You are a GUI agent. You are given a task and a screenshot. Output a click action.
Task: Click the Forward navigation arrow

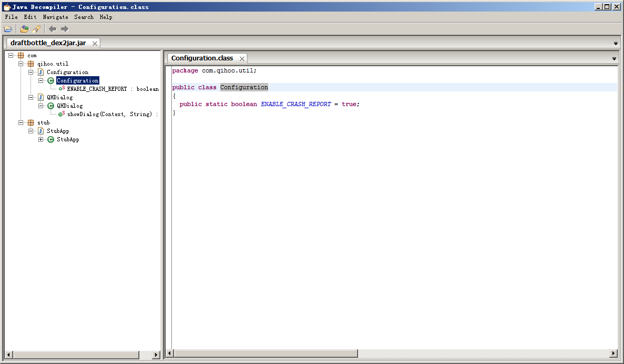click(x=65, y=29)
